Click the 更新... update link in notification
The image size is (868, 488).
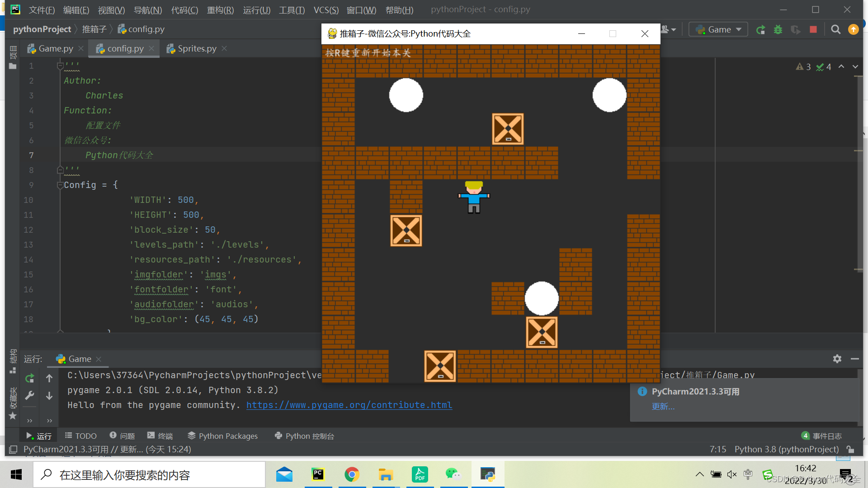tap(663, 407)
